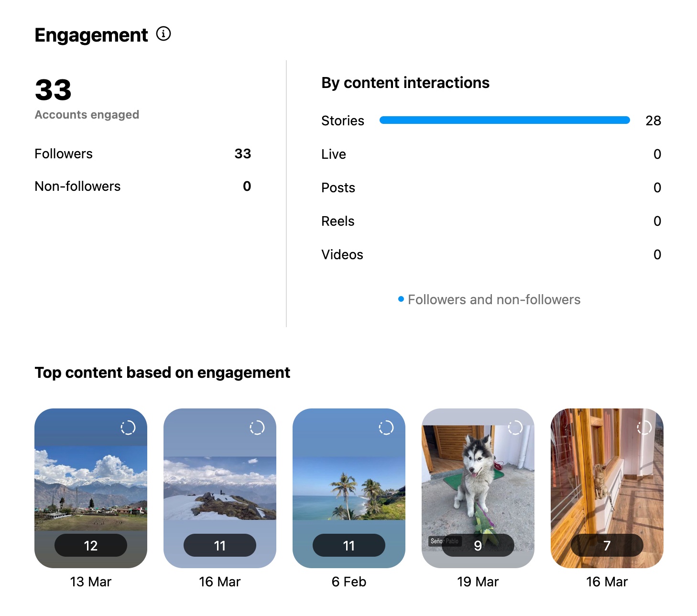Viewport: 697px width, 616px height.
Task: Click the 'Señor Pablo' sticker tag
Action: pos(445,540)
